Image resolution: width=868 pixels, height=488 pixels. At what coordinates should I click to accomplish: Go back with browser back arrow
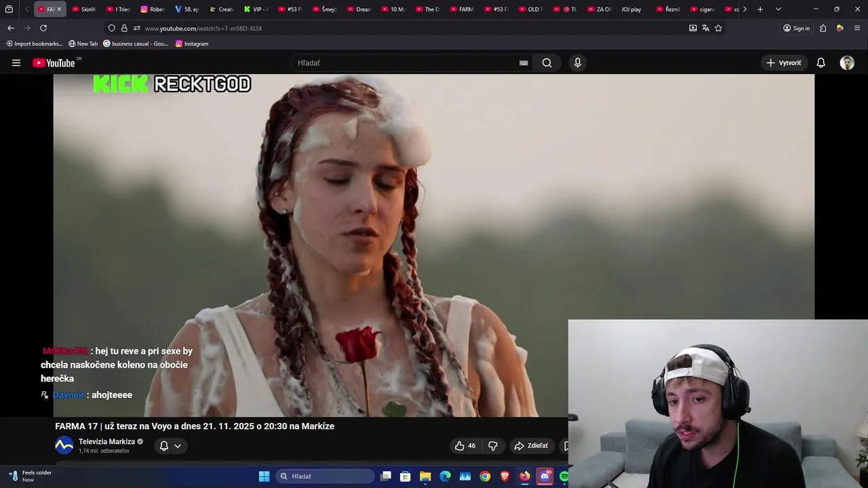(x=10, y=28)
